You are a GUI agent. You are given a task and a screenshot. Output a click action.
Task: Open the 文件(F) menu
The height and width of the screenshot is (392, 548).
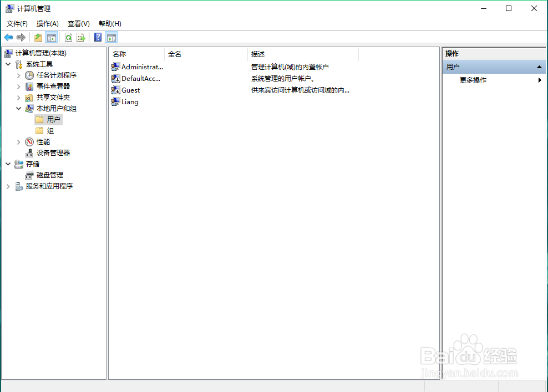point(17,24)
